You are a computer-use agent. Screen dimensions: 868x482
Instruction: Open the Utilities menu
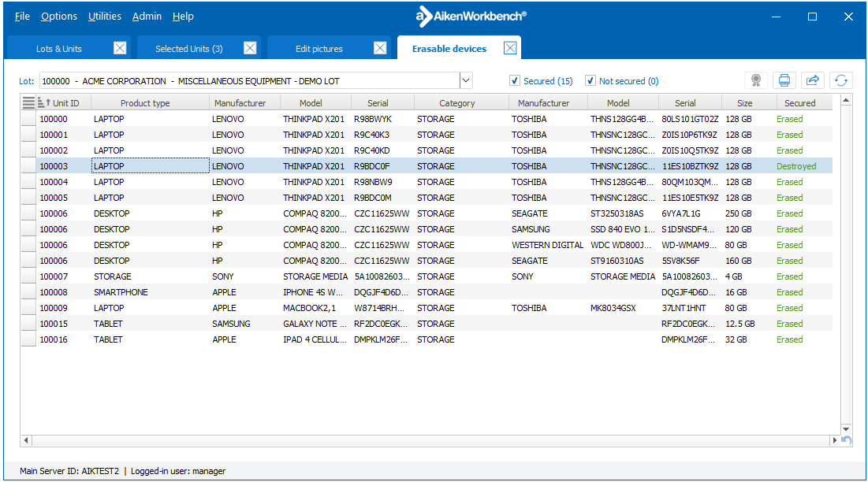[105, 17]
